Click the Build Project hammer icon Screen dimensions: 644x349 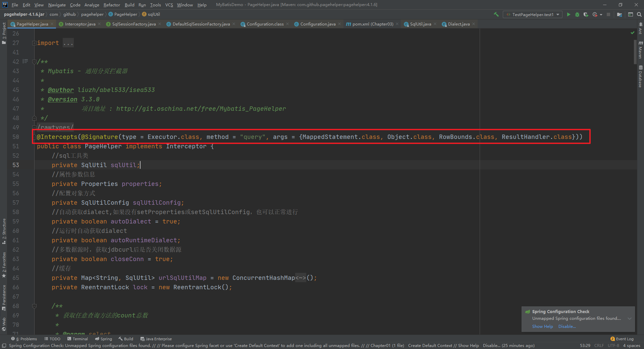pos(496,14)
